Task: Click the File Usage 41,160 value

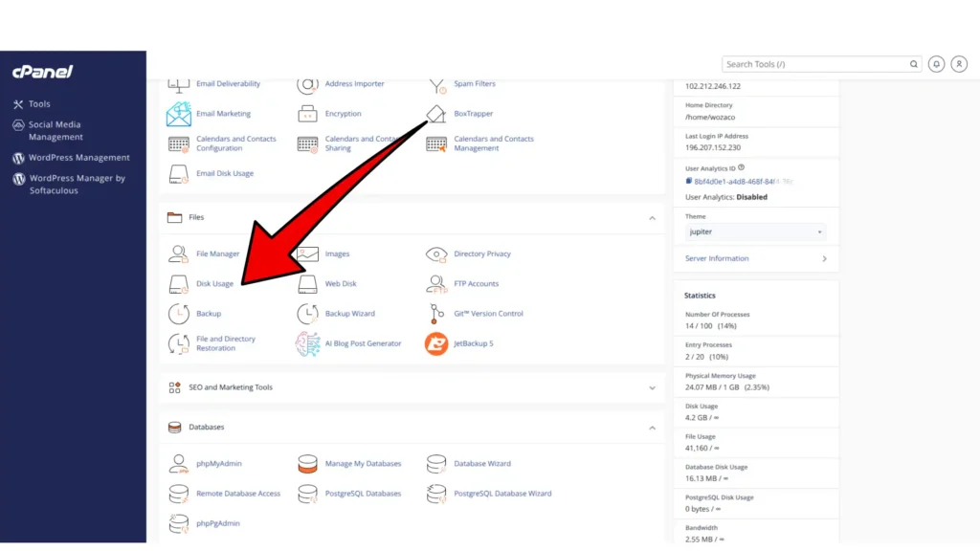Action: [702, 448]
